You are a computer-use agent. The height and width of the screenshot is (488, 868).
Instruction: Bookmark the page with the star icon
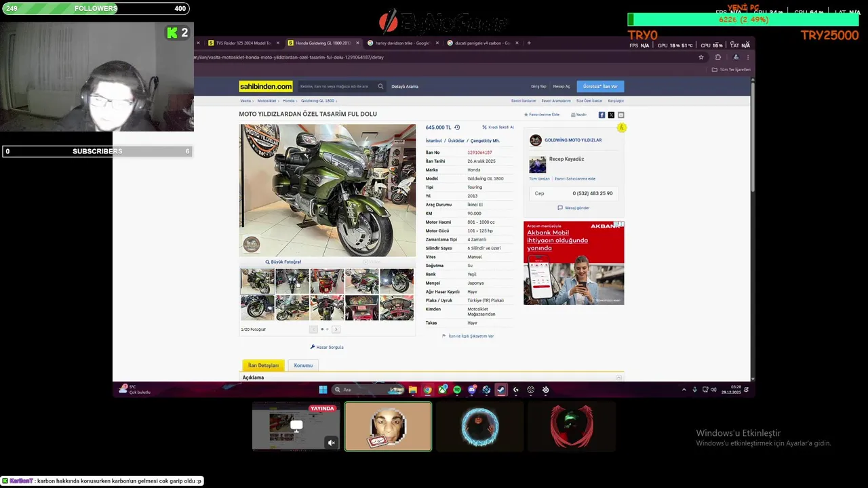pos(701,57)
